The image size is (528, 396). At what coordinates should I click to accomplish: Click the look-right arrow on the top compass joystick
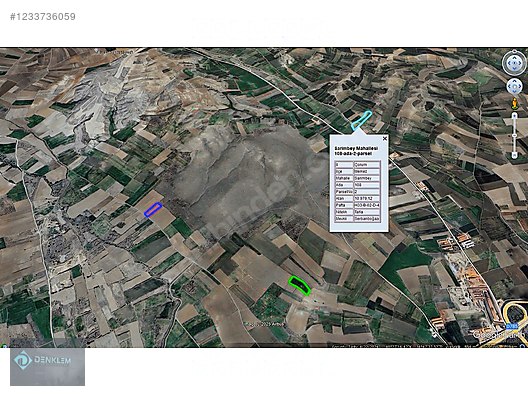(520, 63)
